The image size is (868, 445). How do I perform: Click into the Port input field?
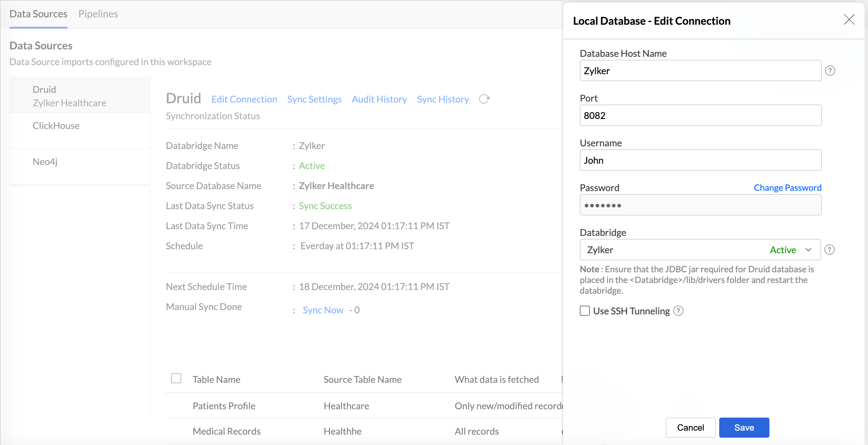700,116
